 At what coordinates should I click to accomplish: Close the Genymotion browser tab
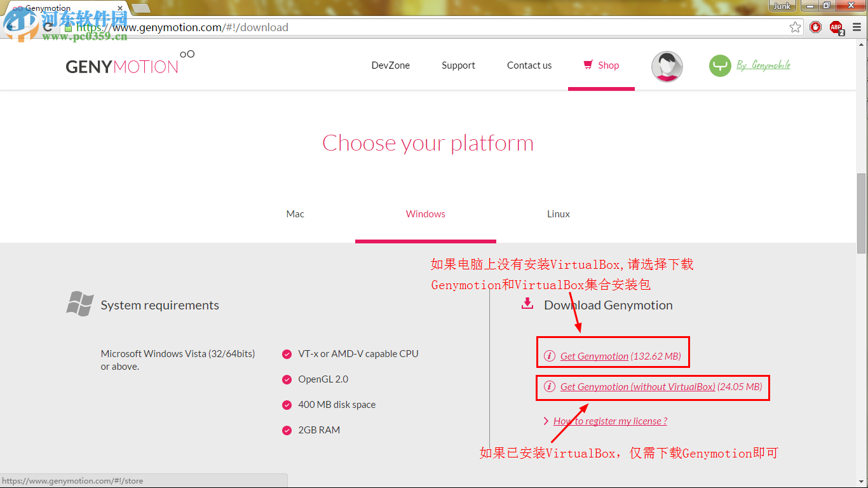click(x=120, y=8)
